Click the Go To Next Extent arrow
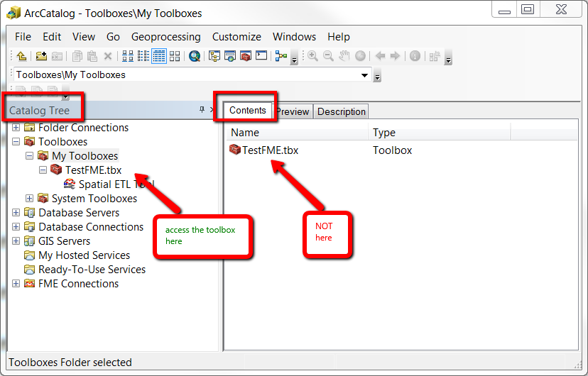The height and width of the screenshot is (376, 588). [x=396, y=56]
